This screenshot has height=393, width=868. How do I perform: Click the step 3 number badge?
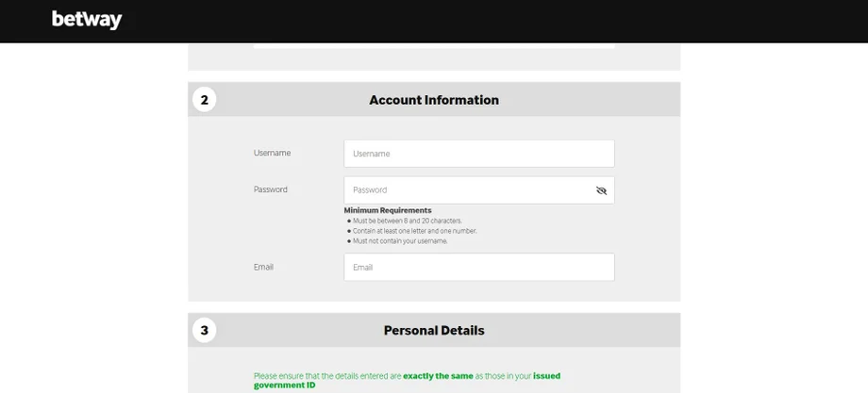pos(205,331)
